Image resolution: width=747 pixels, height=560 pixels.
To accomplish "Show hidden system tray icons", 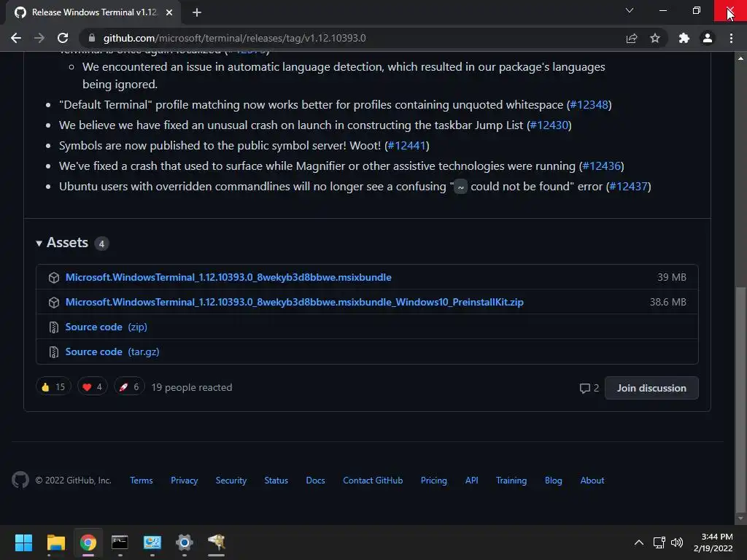I will pos(639,542).
